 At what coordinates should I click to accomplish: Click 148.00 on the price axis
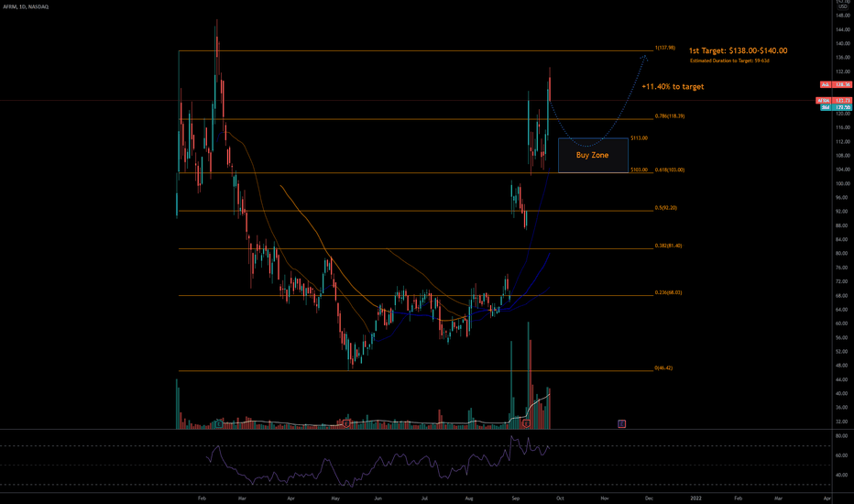point(843,16)
